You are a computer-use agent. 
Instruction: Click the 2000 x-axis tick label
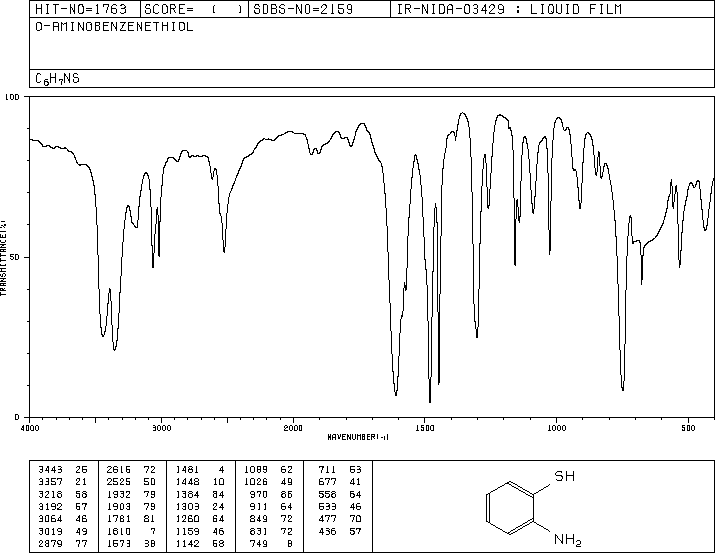point(293,428)
